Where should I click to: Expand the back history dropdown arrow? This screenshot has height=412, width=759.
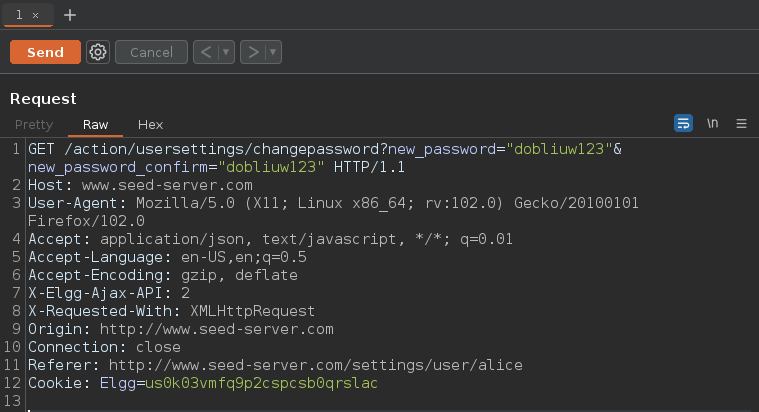pos(226,52)
